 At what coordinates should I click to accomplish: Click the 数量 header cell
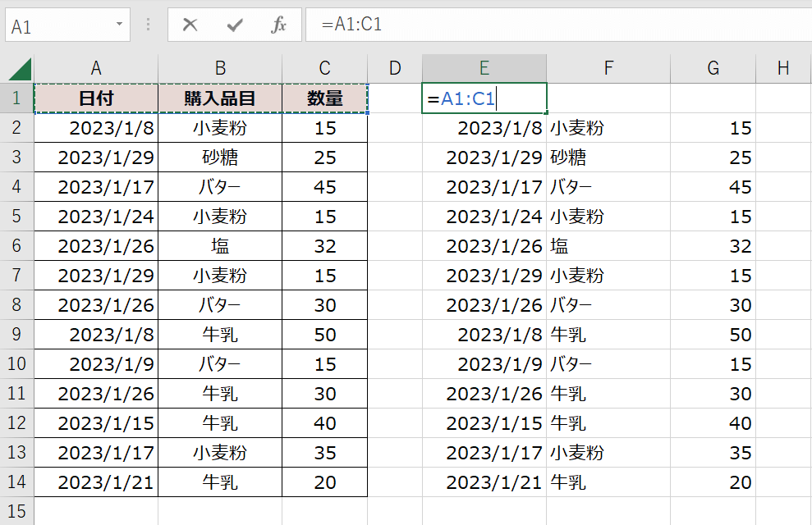[324, 98]
